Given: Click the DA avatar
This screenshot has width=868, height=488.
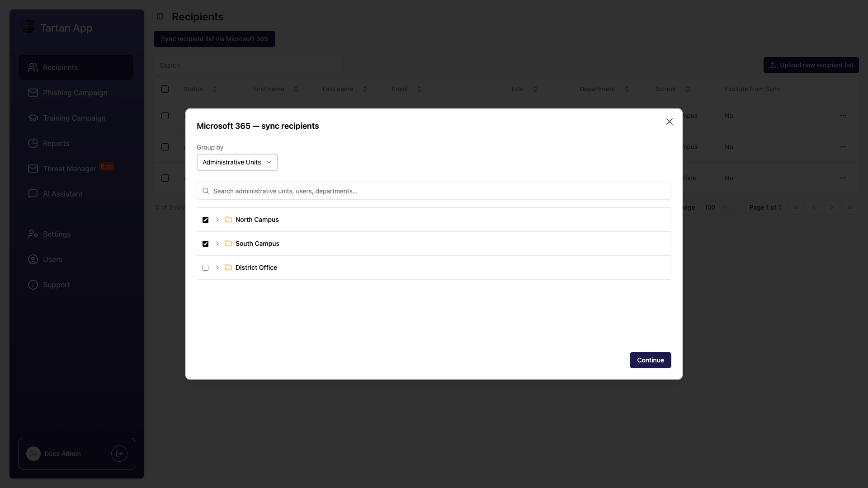Looking at the screenshot, I should 33,454.
